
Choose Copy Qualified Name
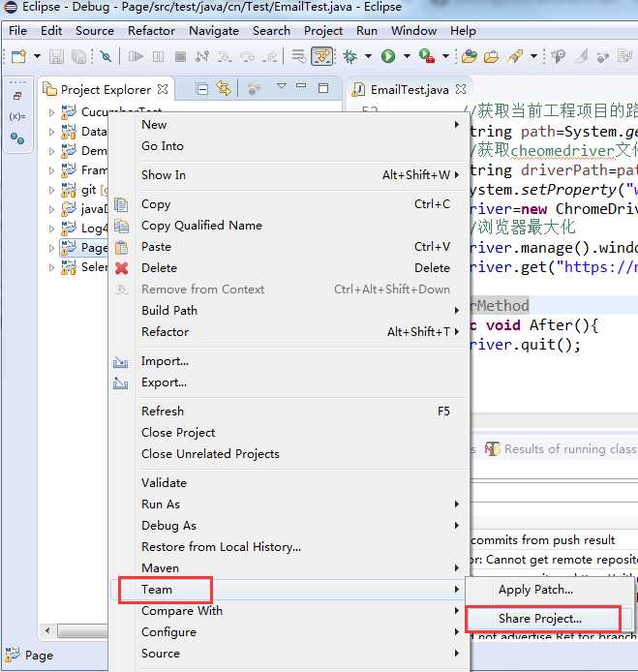tap(289, 226)
